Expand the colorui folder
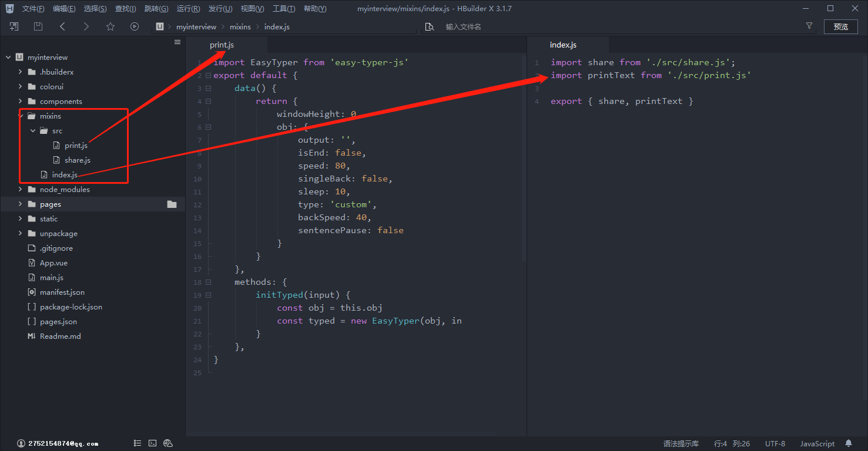Screen dimensions: 868x451 (x=21, y=87)
